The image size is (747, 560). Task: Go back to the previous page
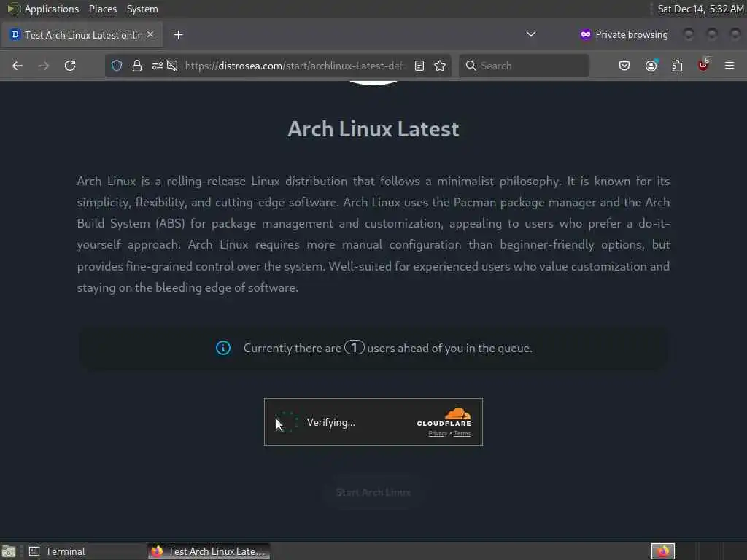(18, 66)
